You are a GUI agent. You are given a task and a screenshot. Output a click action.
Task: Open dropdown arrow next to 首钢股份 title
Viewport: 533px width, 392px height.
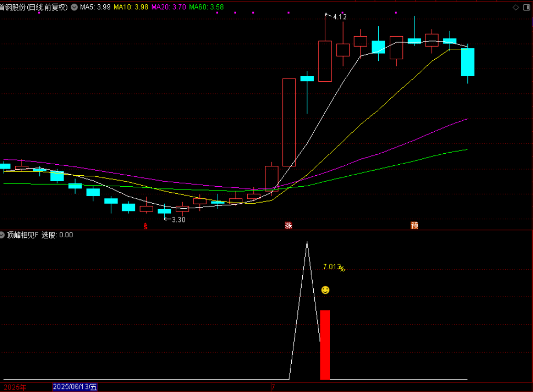(73, 7)
